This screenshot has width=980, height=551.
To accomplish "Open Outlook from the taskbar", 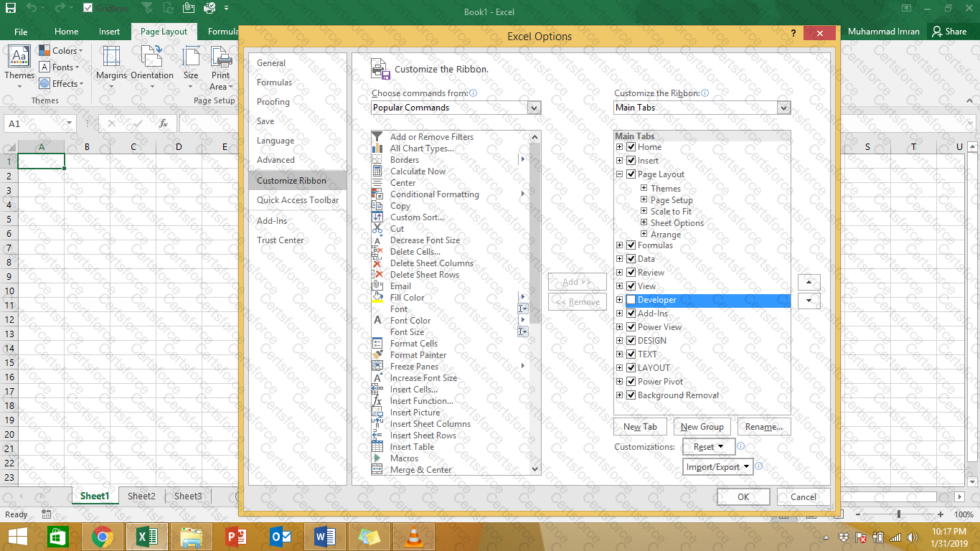I will 280,537.
